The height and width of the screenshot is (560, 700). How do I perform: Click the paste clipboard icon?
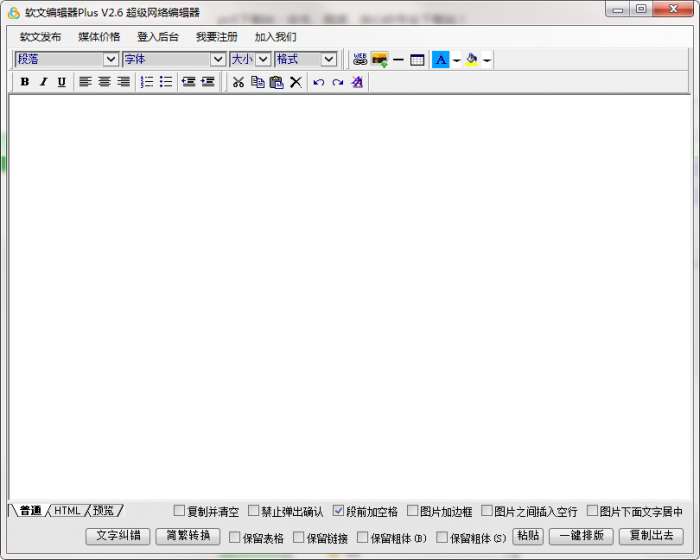[x=276, y=82]
